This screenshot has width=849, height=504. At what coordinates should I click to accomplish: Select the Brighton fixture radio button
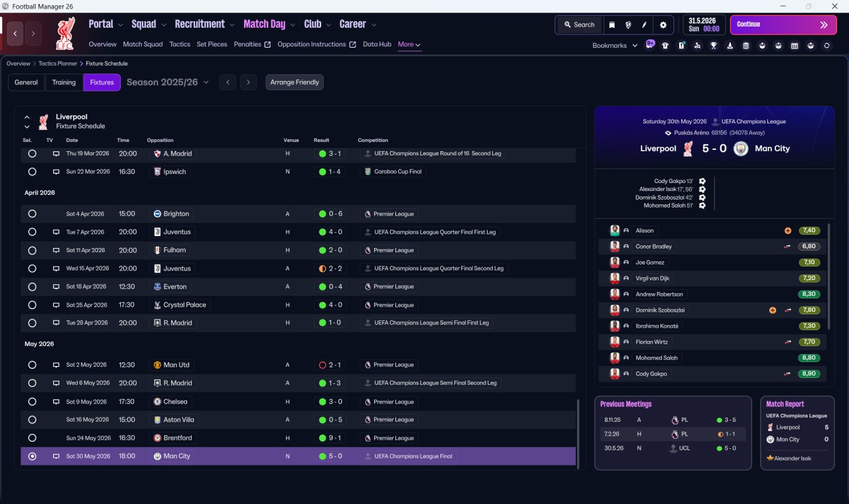coord(32,214)
